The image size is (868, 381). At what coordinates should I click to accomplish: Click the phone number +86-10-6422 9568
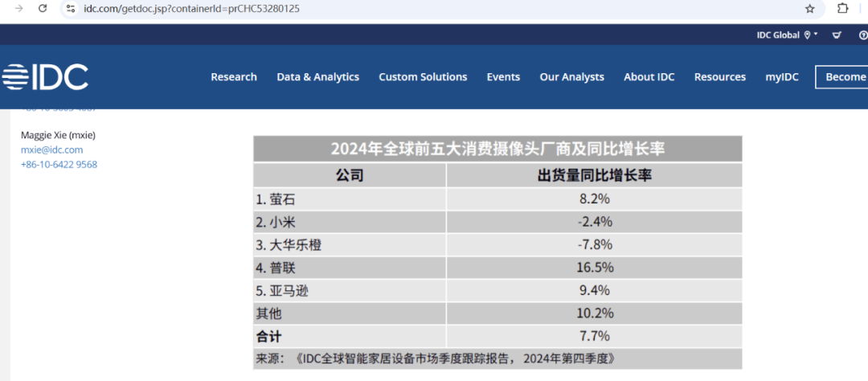click(x=59, y=165)
